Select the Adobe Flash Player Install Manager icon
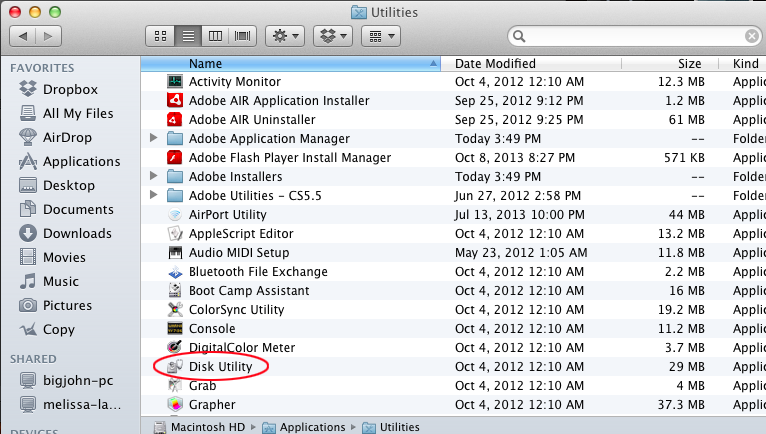The height and width of the screenshot is (434, 766). pyautogui.click(x=175, y=158)
